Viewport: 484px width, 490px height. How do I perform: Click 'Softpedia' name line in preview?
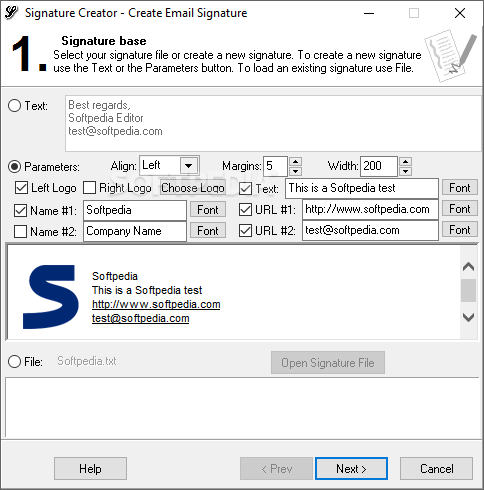pos(115,276)
